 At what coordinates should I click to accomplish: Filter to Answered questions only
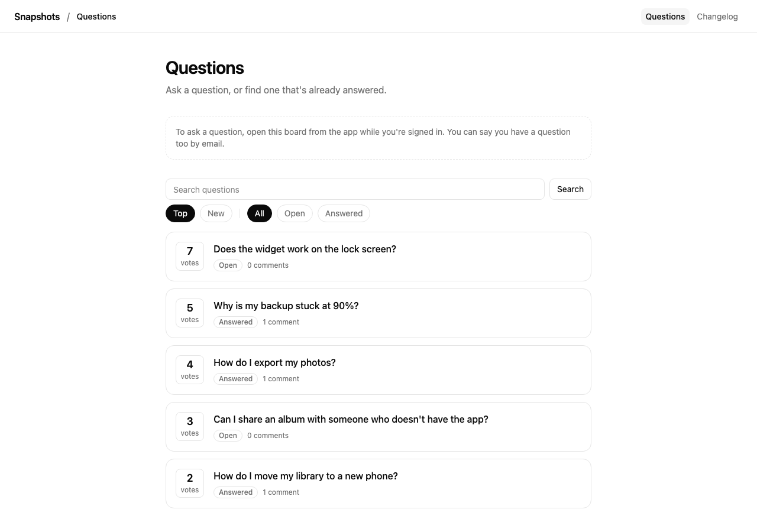tap(344, 213)
